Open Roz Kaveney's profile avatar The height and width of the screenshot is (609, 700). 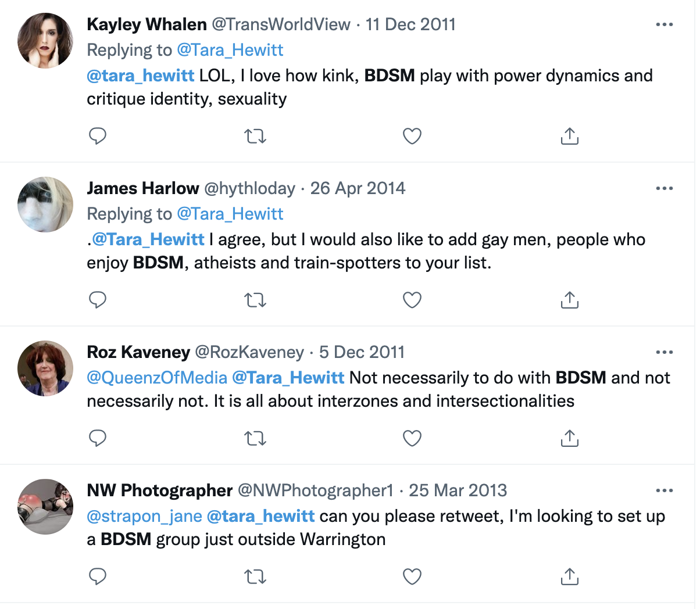[45, 368]
